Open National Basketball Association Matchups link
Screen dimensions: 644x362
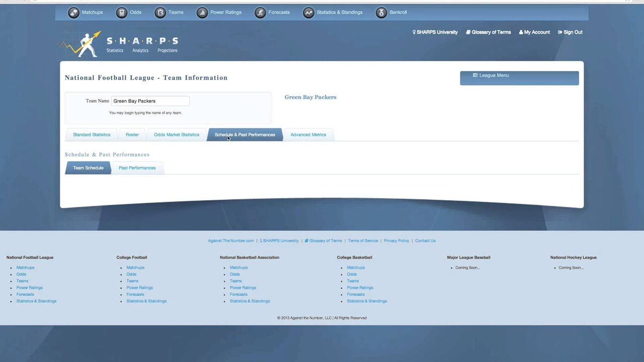(238, 267)
